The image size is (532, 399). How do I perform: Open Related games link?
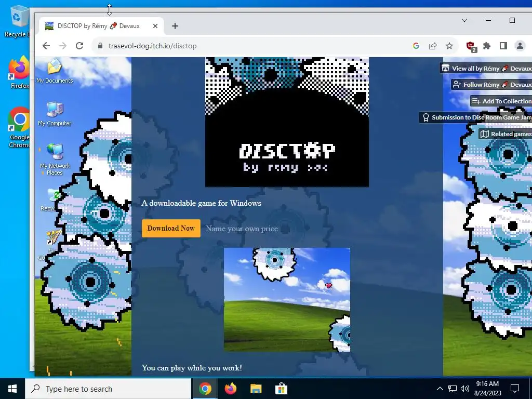coord(505,134)
